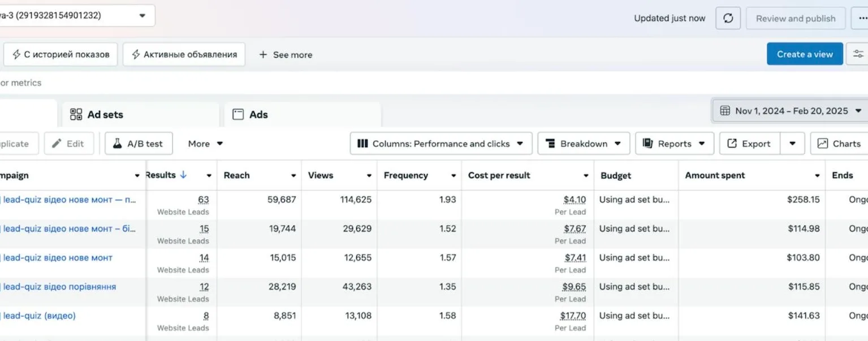This screenshot has width=868, height=341.
Task: Open the lead-quiz відео порівняння campaign
Action: pos(59,287)
